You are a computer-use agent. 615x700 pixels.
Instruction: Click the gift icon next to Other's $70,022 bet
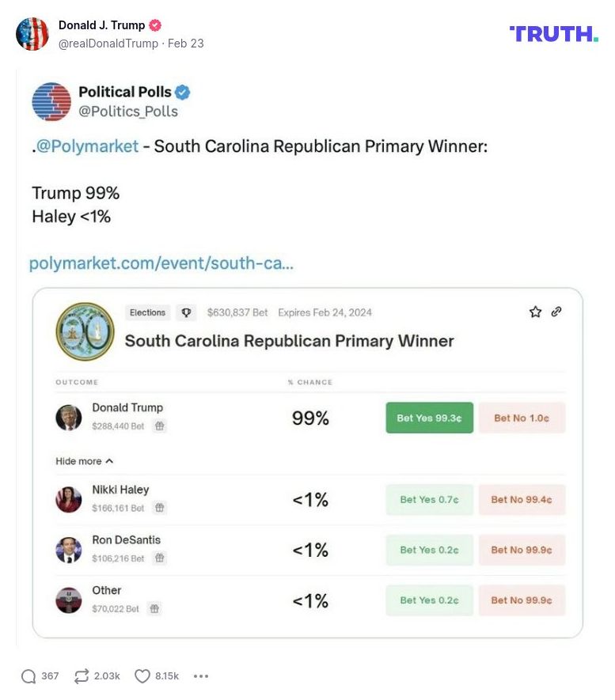click(154, 608)
